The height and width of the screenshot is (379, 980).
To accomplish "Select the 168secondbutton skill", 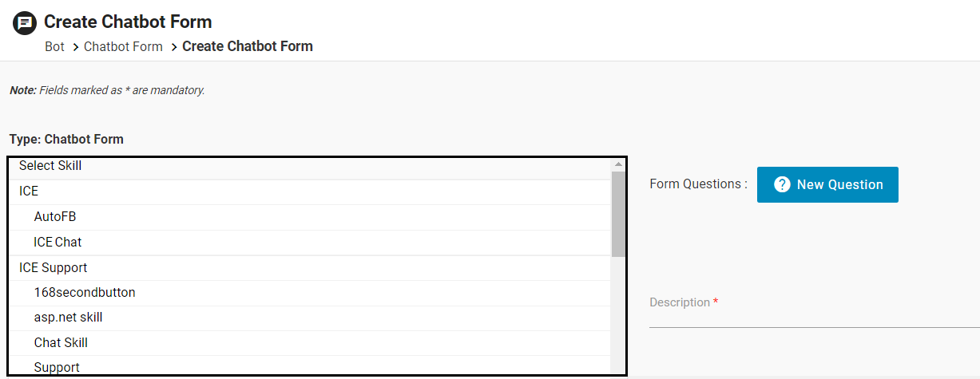I will tap(85, 293).
